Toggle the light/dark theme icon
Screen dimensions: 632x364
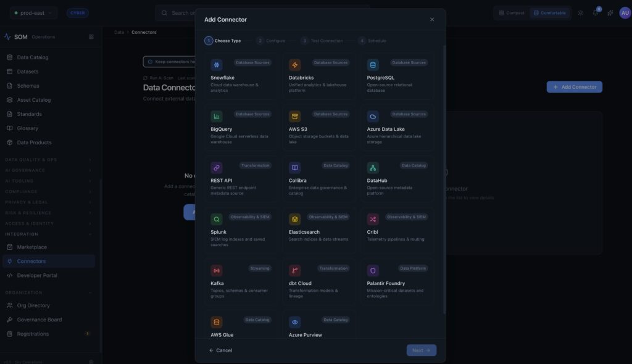click(x=580, y=13)
